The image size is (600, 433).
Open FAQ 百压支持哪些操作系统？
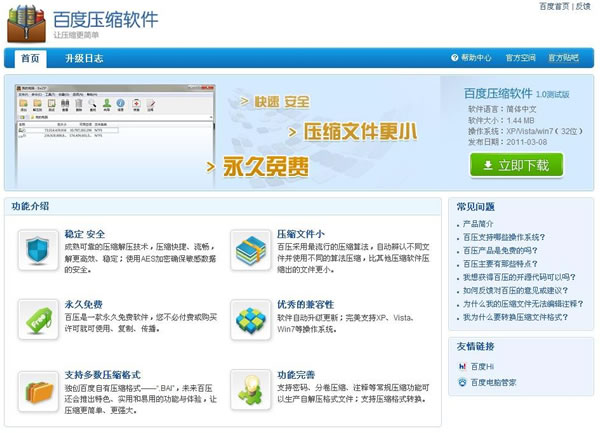click(504, 237)
